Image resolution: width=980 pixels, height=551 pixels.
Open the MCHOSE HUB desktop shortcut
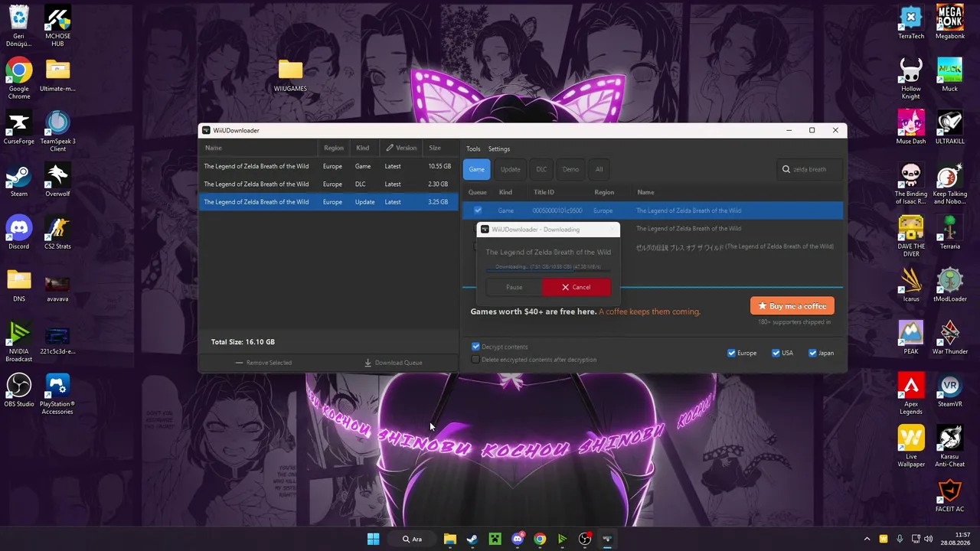(57, 25)
